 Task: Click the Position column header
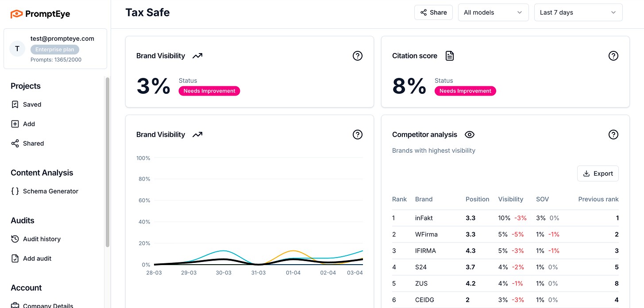(x=478, y=199)
